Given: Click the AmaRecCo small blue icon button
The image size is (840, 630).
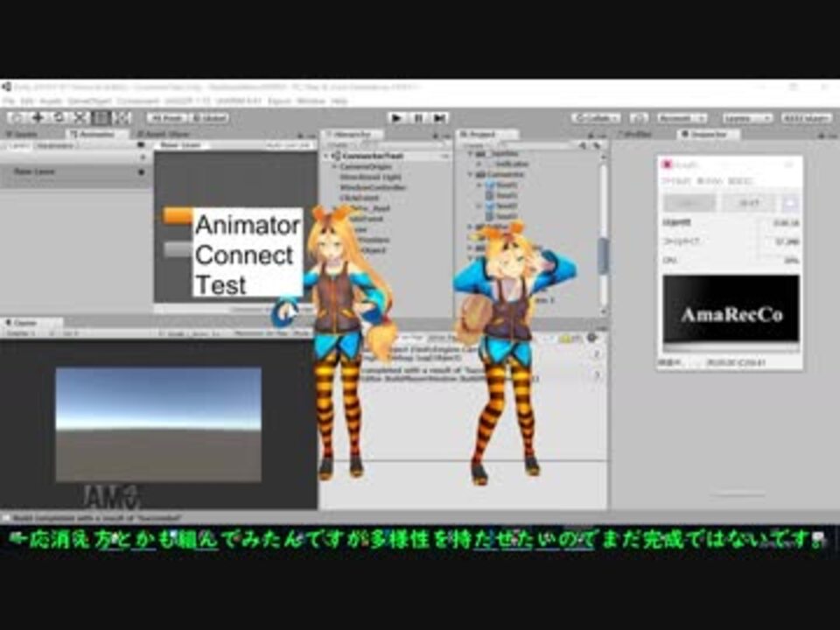Looking at the screenshot, I should click(x=789, y=202).
